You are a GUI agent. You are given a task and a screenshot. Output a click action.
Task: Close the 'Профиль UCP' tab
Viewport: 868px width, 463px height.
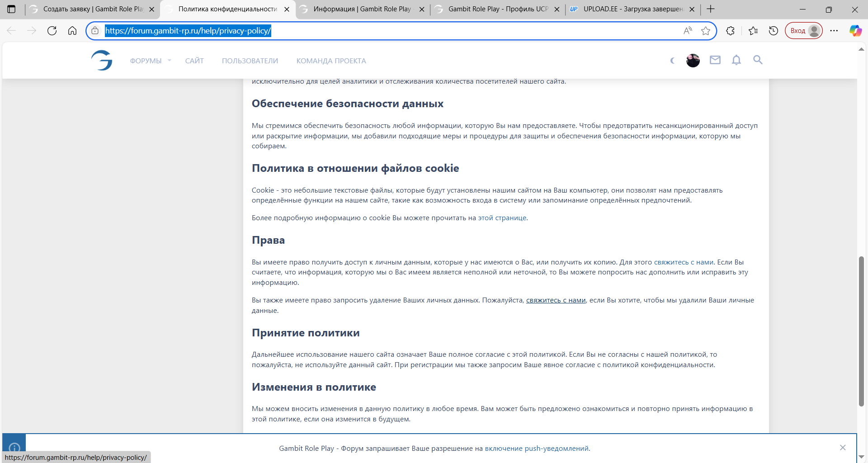[x=557, y=9]
